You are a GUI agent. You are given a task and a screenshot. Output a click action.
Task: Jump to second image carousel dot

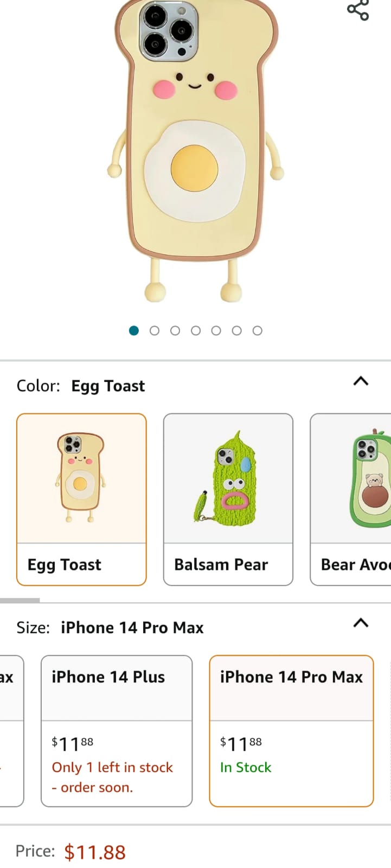155,330
